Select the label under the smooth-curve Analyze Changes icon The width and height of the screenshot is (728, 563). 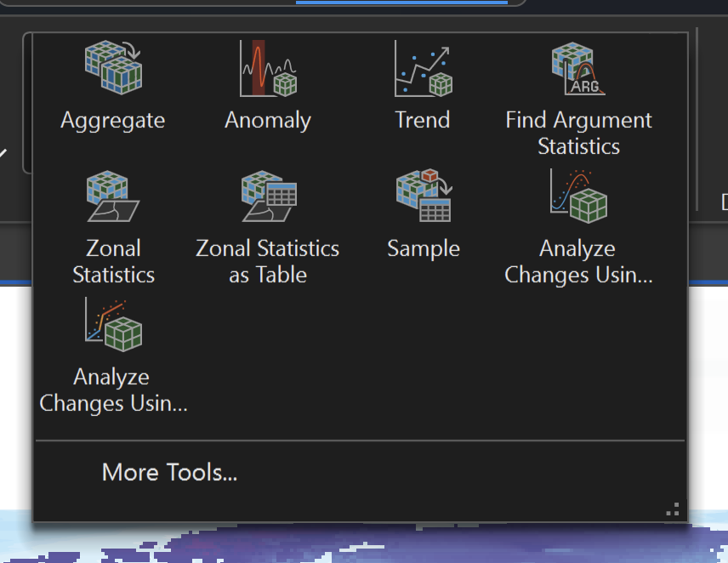click(578, 262)
